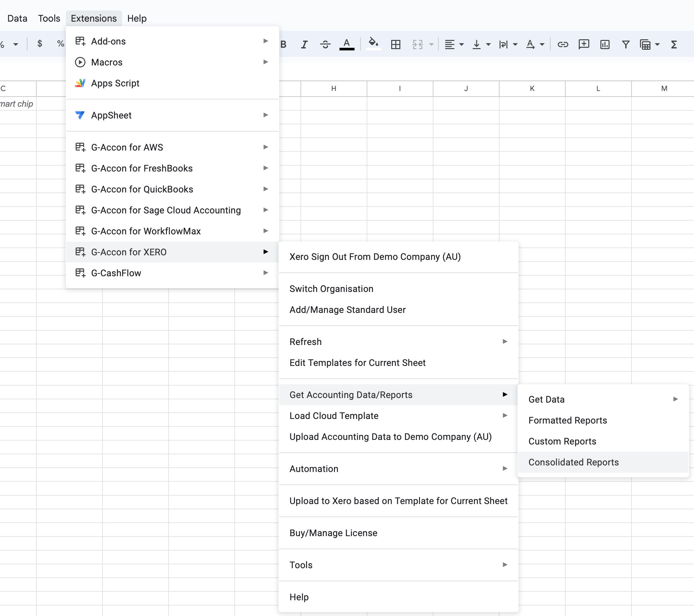
Task: Expand Tools submenu in XERO menu
Action: [x=399, y=565]
